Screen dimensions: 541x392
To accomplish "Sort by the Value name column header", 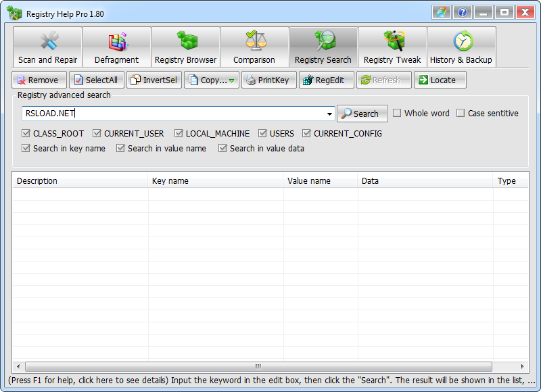I will 321,180.
